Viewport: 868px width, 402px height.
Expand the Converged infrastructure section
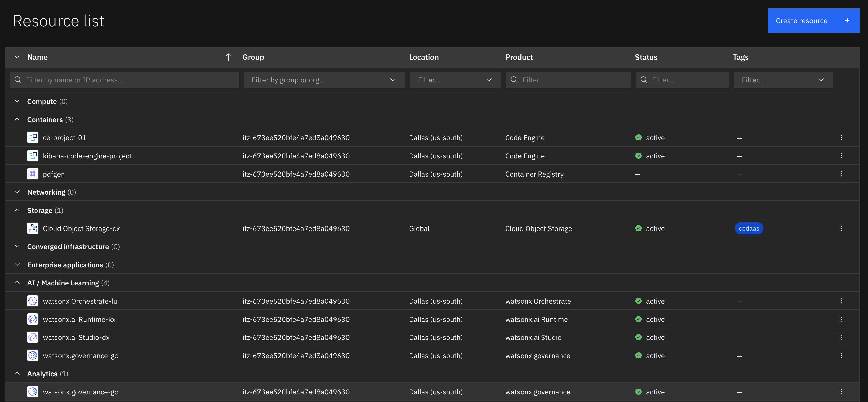pyautogui.click(x=17, y=246)
